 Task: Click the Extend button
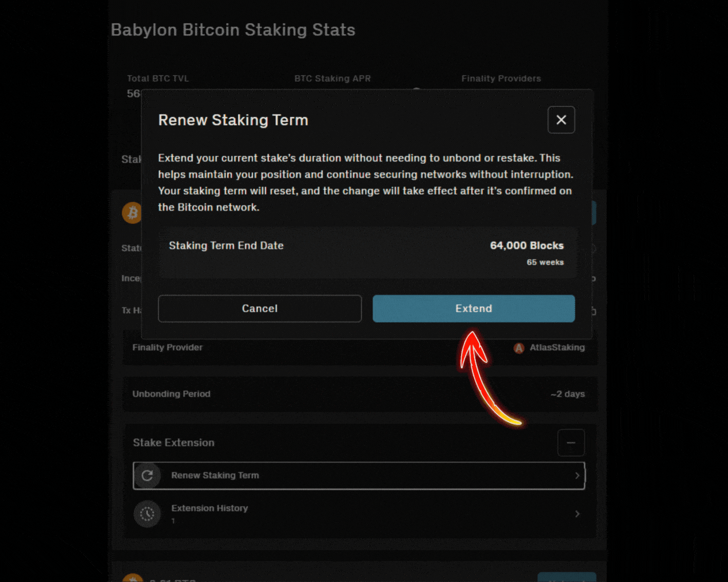(473, 308)
